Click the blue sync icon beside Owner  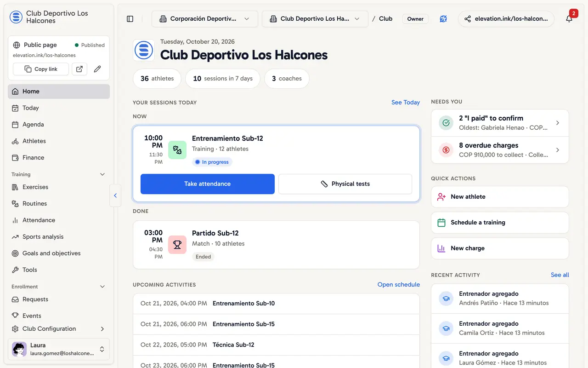coord(443,19)
